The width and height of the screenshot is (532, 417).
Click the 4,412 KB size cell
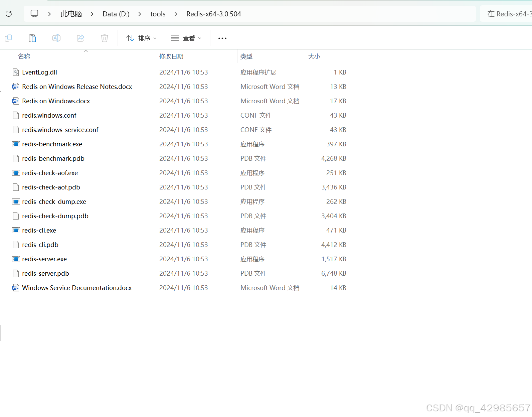(334, 245)
